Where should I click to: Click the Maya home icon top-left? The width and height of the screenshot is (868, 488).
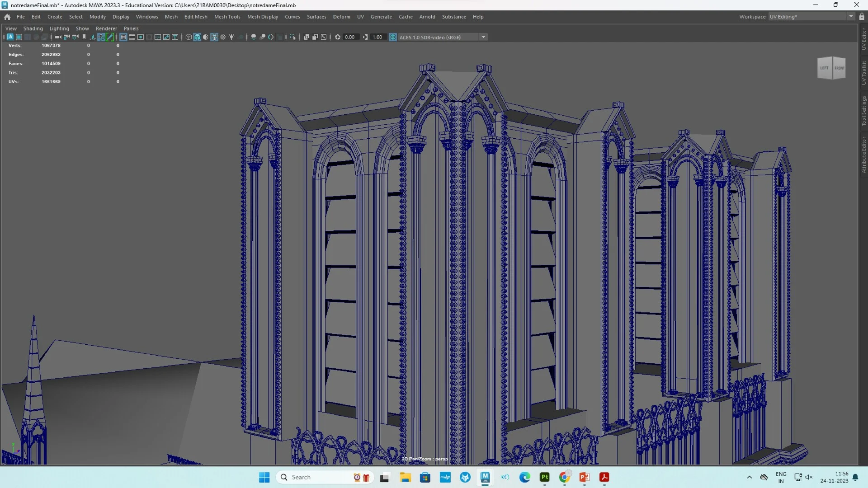click(7, 17)
